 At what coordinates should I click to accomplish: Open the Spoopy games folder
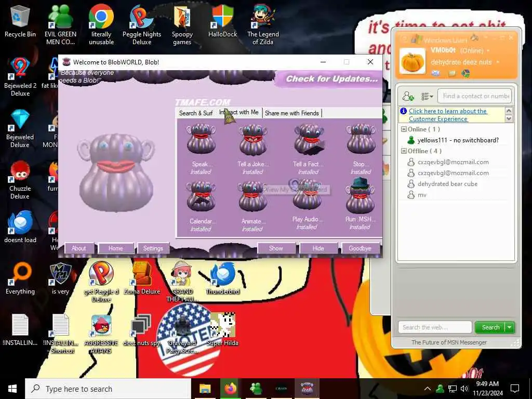tap(182, 25)
